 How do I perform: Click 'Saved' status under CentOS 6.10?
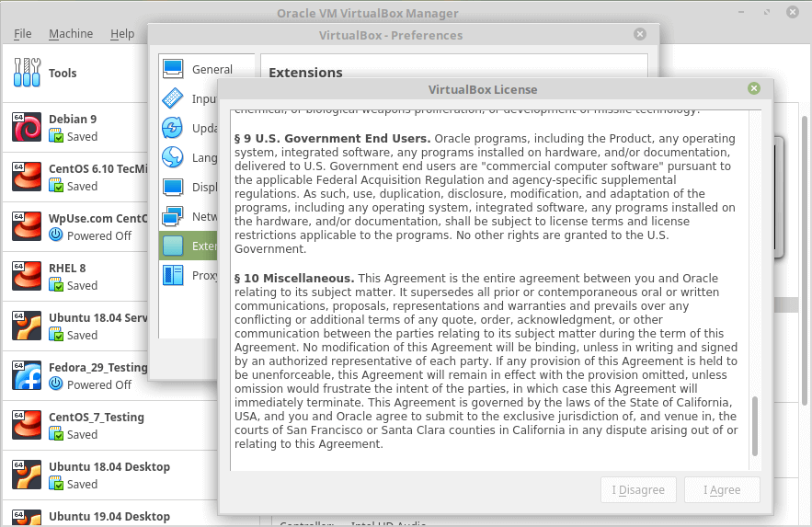[83, 187]
